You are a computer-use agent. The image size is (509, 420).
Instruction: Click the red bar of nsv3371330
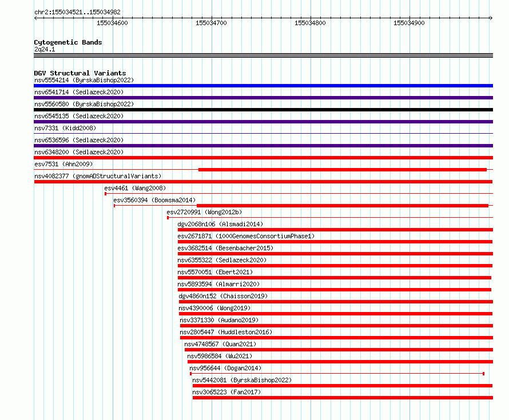click(x=337, y=326)
